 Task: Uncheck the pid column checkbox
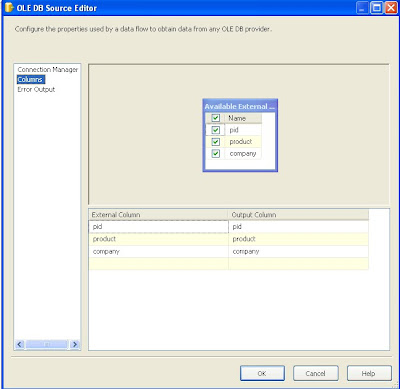click(216, 130)
